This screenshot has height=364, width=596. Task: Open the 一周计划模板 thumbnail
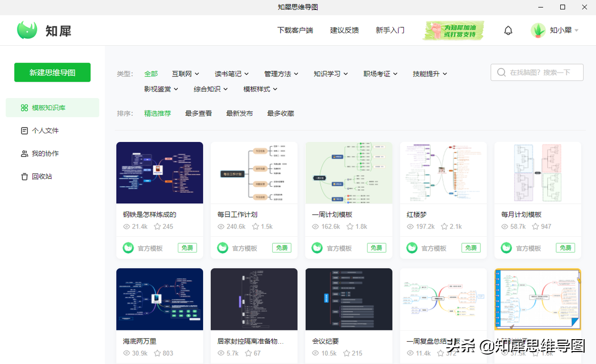pos(349,173)
